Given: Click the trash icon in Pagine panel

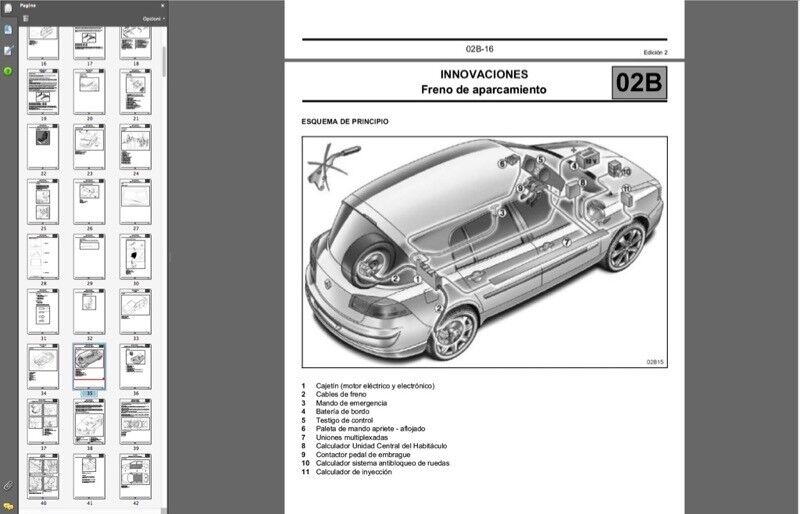Looking at the screenshot, I should coord(26,18).
